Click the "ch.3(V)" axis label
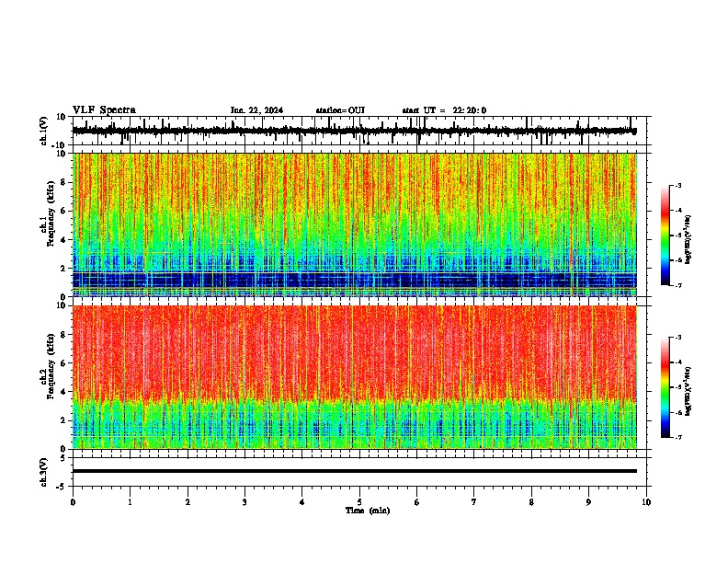Viewport: 728px width, 563px height. [44, 473]
